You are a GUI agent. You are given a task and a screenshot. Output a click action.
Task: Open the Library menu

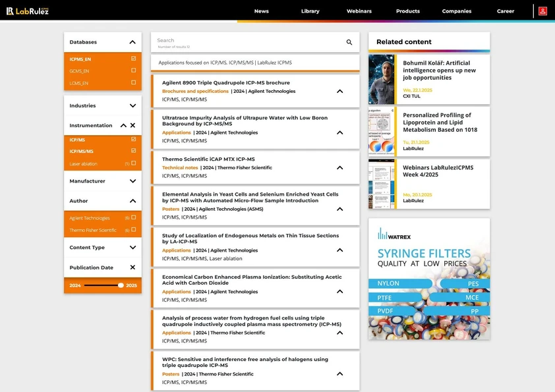coord(310,11)
